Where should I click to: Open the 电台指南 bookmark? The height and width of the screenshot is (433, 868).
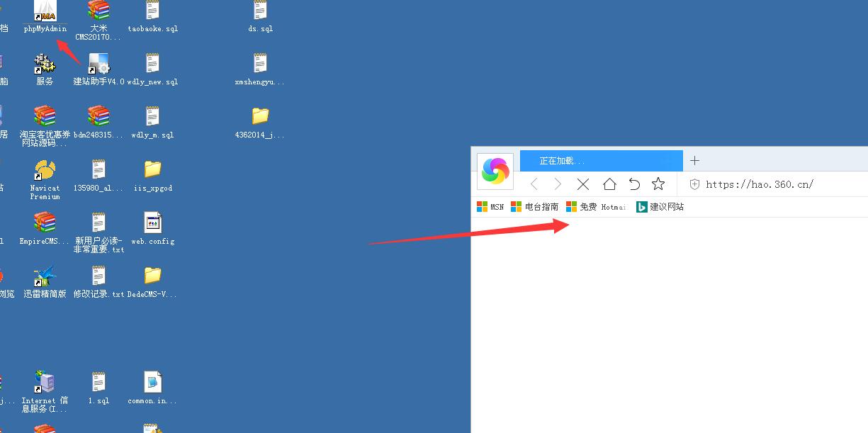click(534, 207)
